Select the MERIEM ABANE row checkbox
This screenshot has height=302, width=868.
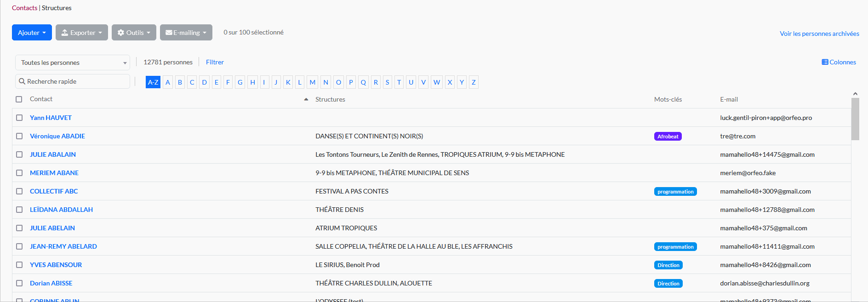coord(19,173)
